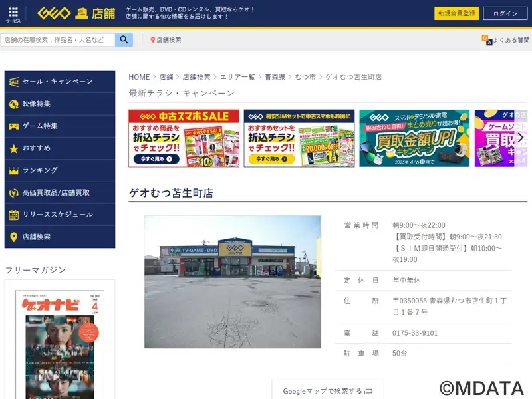Click the 店舗検索 breadcrumb link
Screen dimensions: 532x399
196,77
